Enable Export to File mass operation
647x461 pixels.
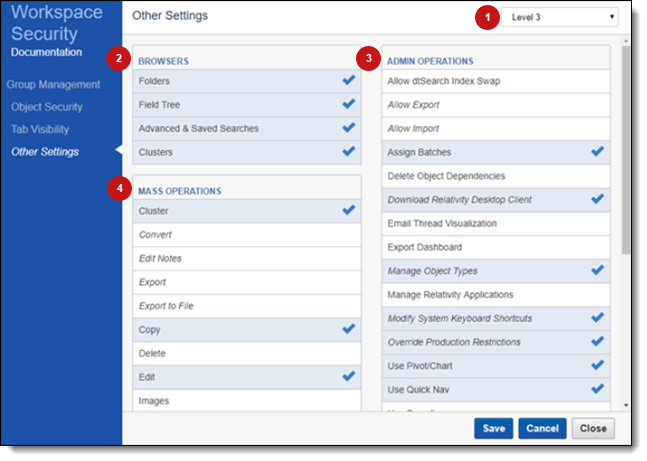[247, 306]
